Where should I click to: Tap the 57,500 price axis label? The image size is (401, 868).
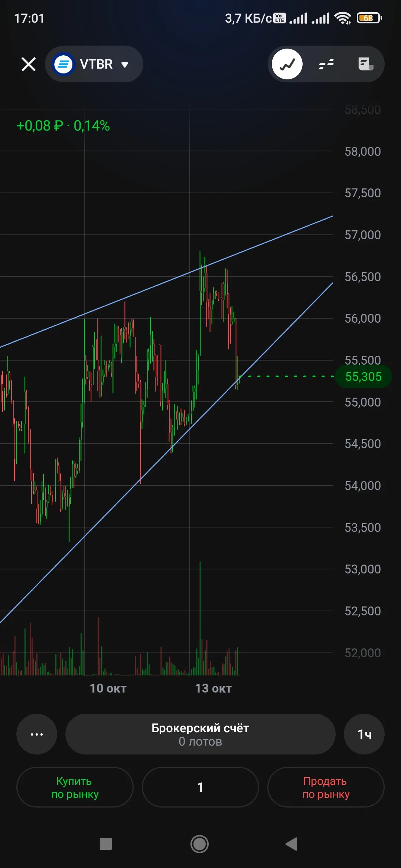(x=363, y=193)
